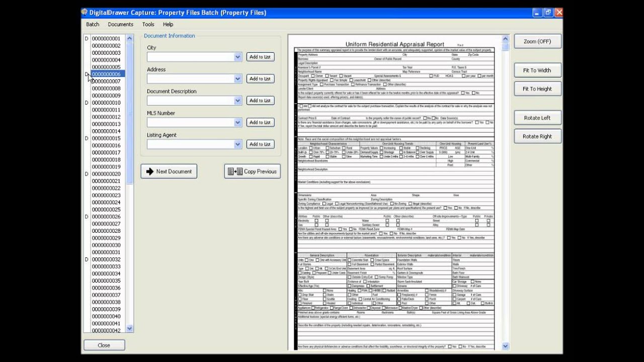Click the D marker beside 0000000010

87,103
